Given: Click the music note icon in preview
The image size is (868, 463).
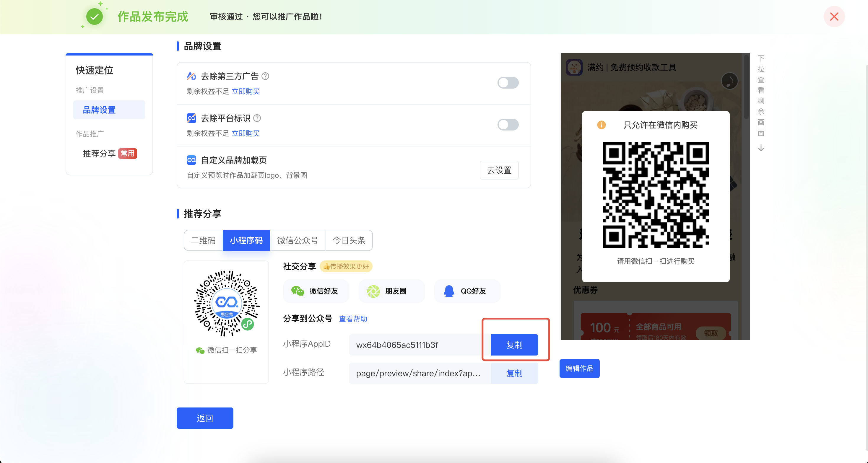Looking at the screenshot, I should [x=729, y=81].
